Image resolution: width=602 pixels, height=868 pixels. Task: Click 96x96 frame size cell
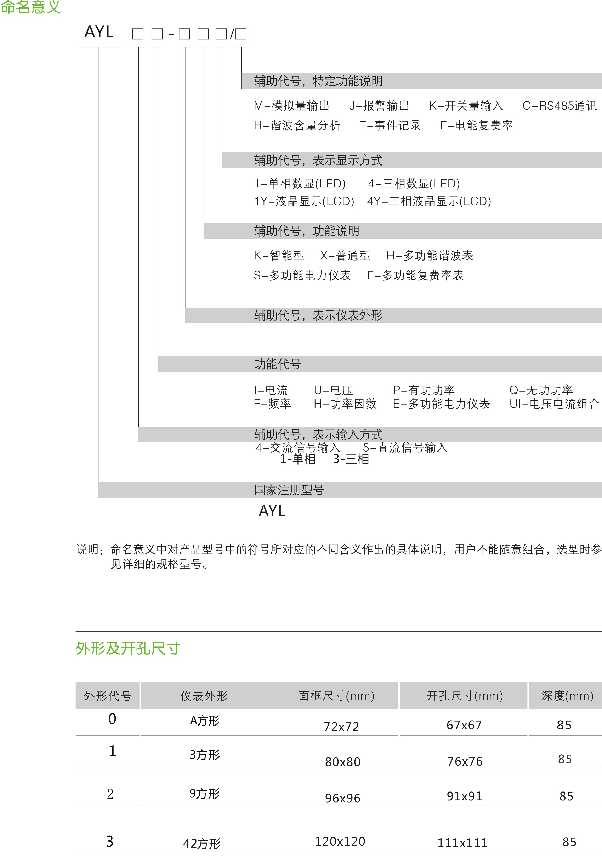point(343,799)
